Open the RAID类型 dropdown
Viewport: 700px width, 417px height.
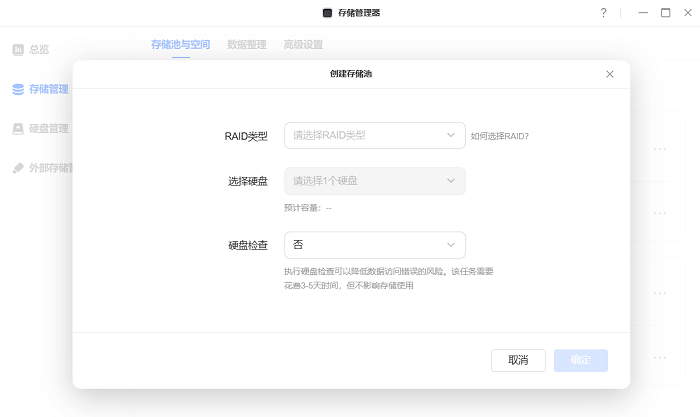coord(374,135)
